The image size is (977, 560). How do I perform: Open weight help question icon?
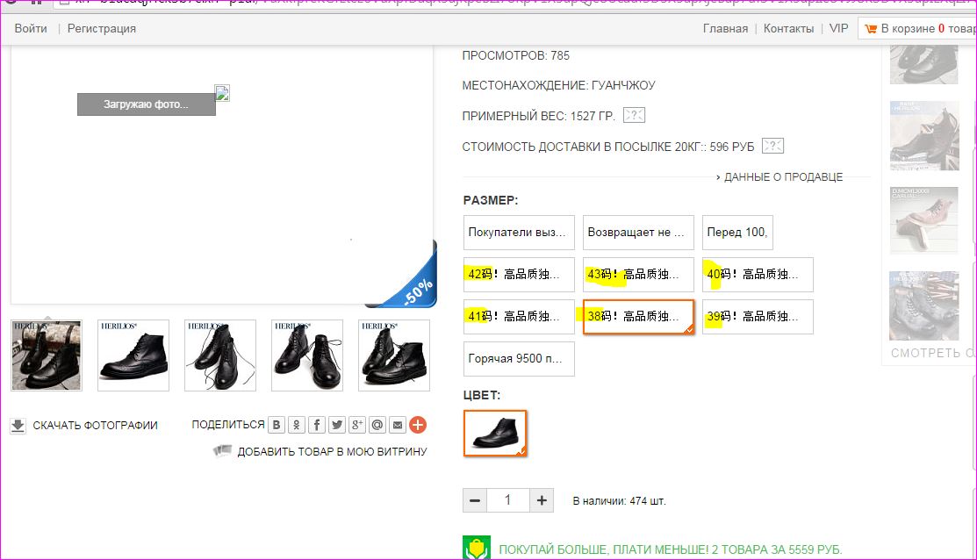635,115
